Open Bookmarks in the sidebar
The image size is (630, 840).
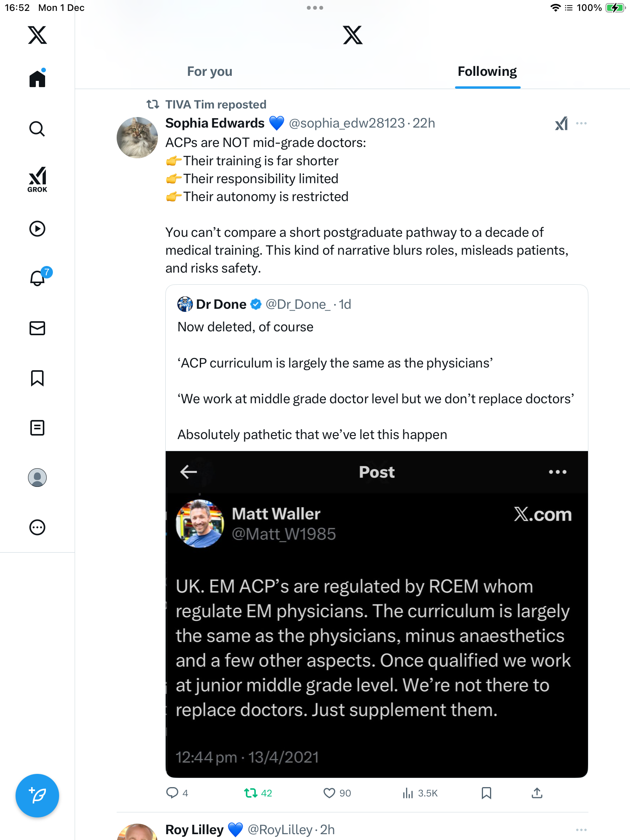point(37,378)
